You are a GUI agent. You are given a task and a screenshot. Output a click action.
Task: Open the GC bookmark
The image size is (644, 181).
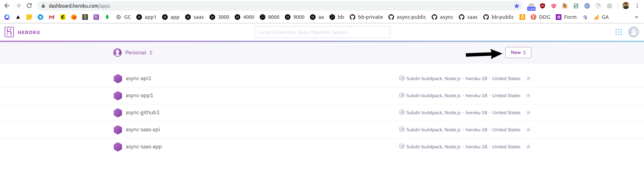point(123,17)
